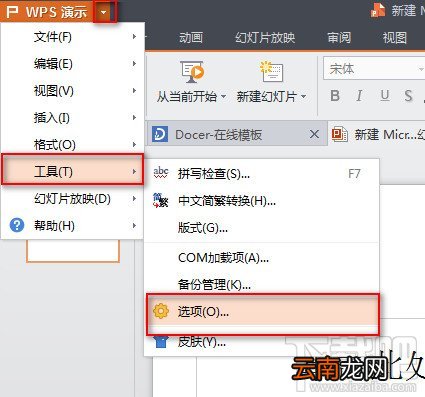Open the 幻灯片放映(D) menu entry
Screen dimensions: 425x397
[x=72, y=199]
